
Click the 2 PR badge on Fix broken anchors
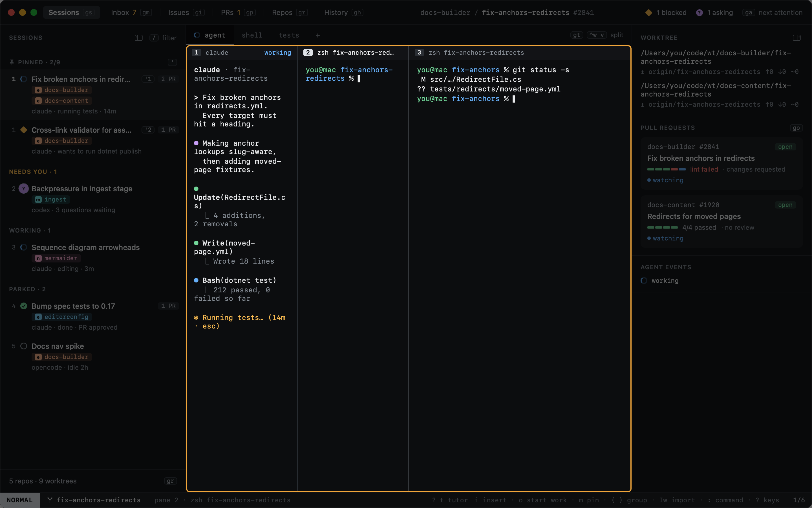[168, 79]
